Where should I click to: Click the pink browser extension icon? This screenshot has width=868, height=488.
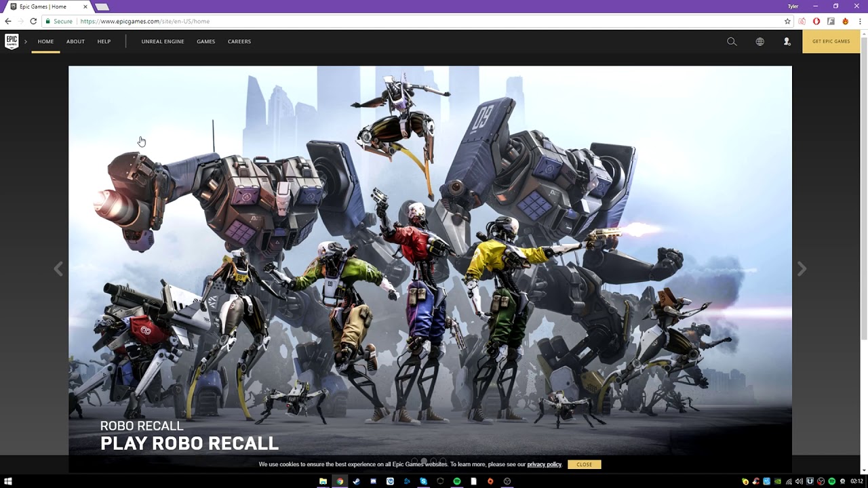[802, 21]
